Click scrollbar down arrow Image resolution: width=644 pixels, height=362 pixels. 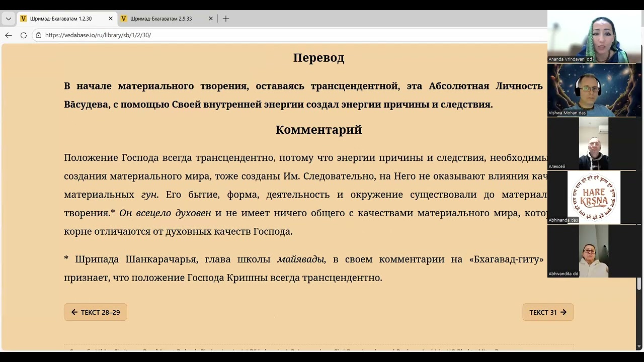[639, 346]
